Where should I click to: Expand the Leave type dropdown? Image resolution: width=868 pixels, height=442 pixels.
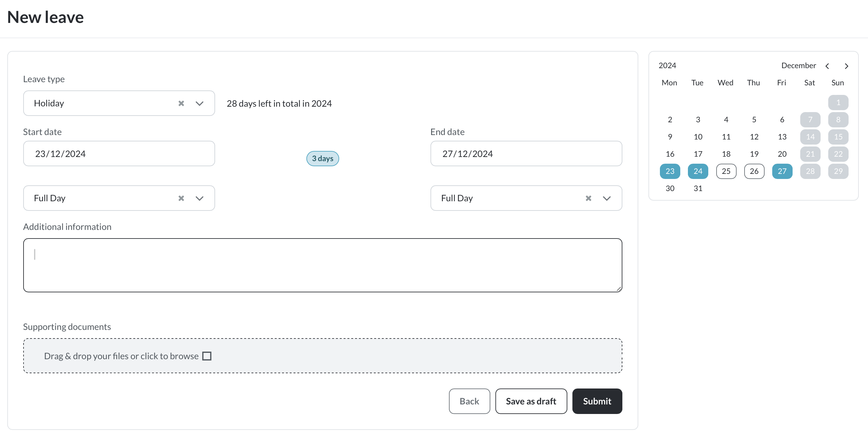199,103
